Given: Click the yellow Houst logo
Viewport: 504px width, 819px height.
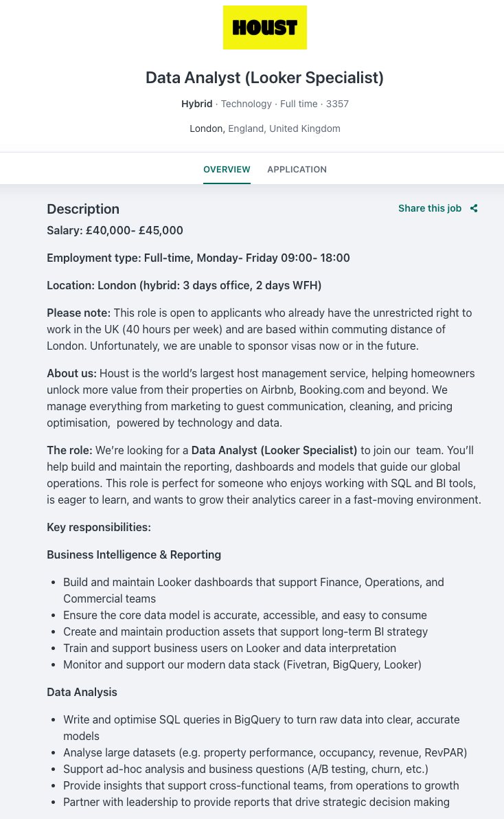Looking at the screenshot, I should (x=264, y=27).
